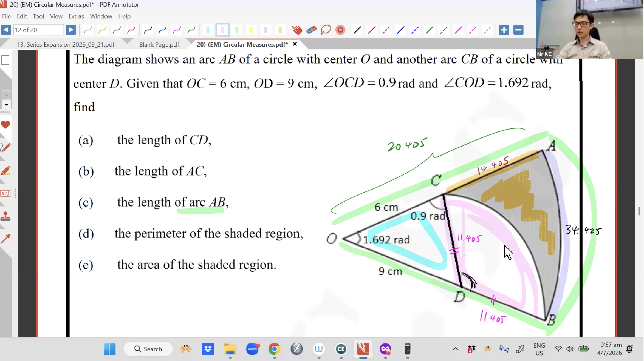Image resolution: width=644 pixels, height=361 pixels.
Task: Zoom out with the minus button
Action: pyautogui.click(x=518, y=30)
